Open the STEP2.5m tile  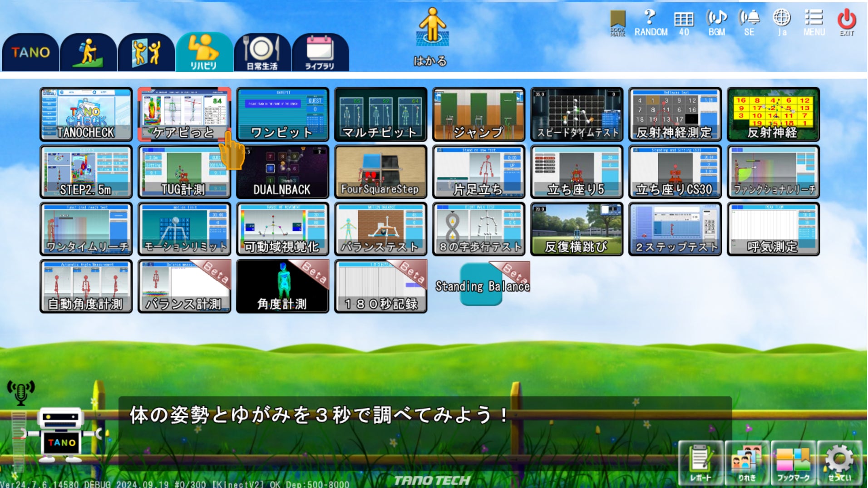tap(86, 172)
